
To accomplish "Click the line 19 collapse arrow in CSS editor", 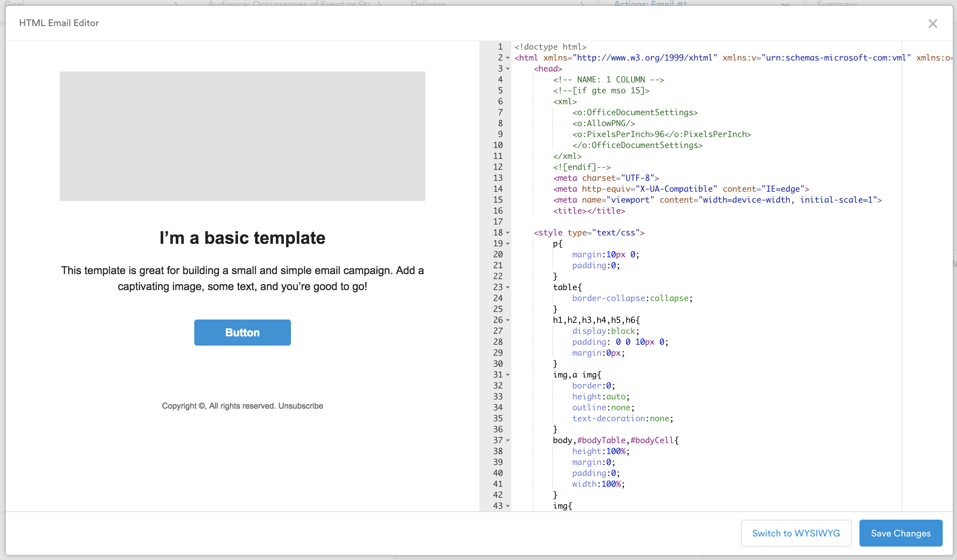I will [x=508, y=243].
